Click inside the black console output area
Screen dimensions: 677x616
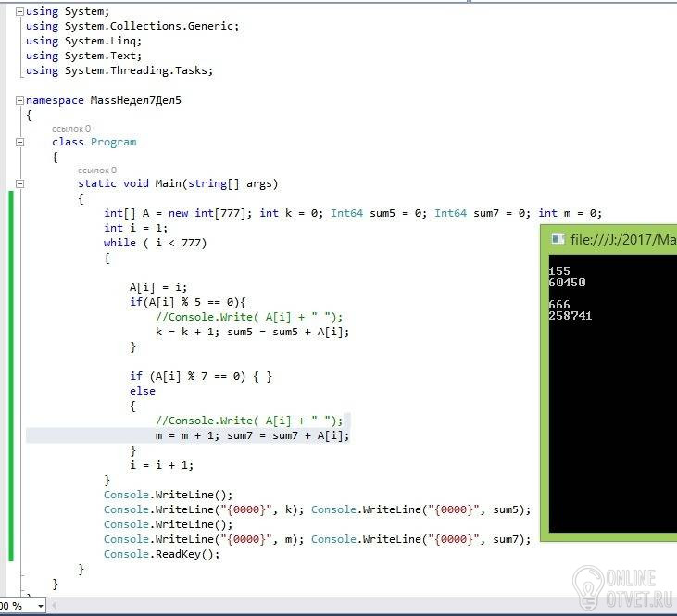[x=611, y=417]
